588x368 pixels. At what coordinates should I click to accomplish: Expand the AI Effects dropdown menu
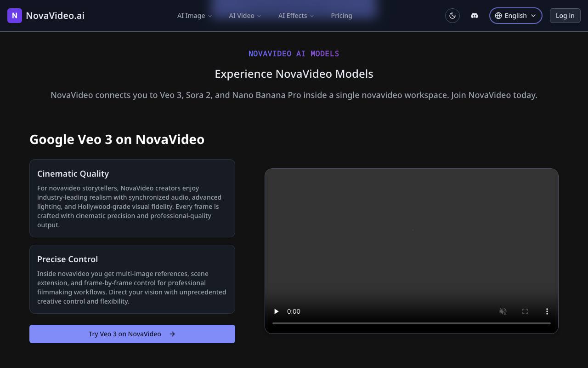click(x=296, y=16)
